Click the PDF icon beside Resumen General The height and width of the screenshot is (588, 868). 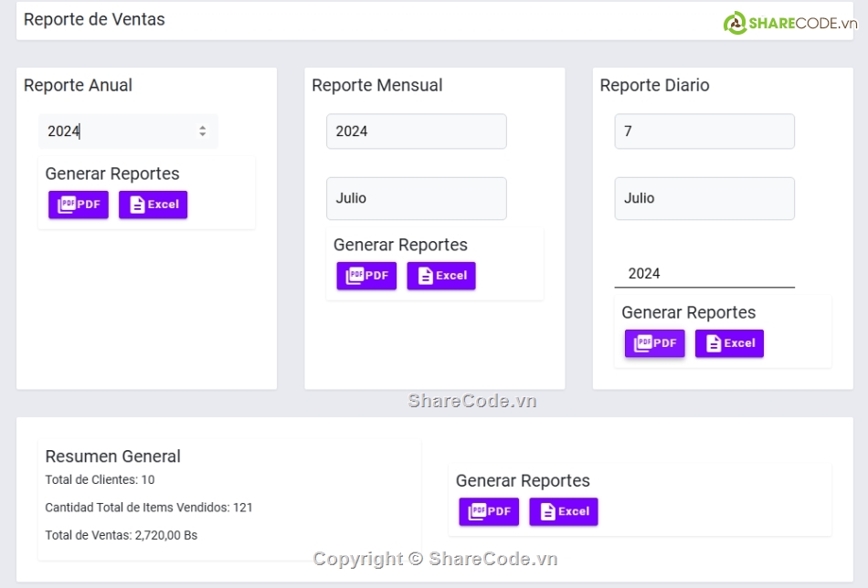pyautogui.click(x=478, y=511)
